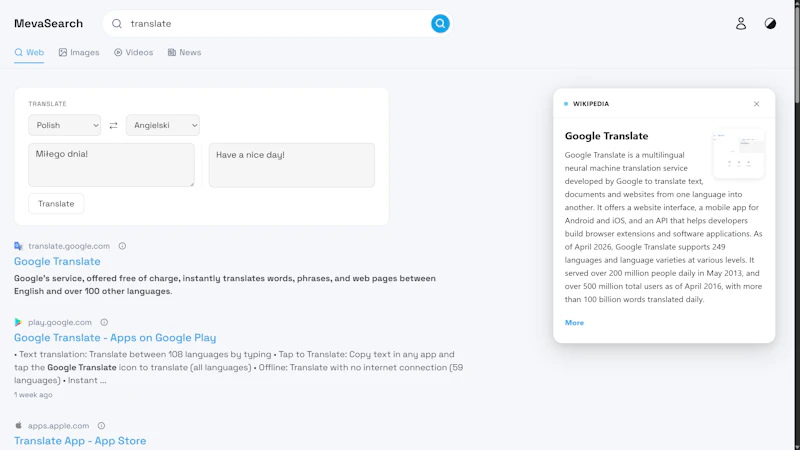
Task: Switch to the News tab
Action: [184, 53]
